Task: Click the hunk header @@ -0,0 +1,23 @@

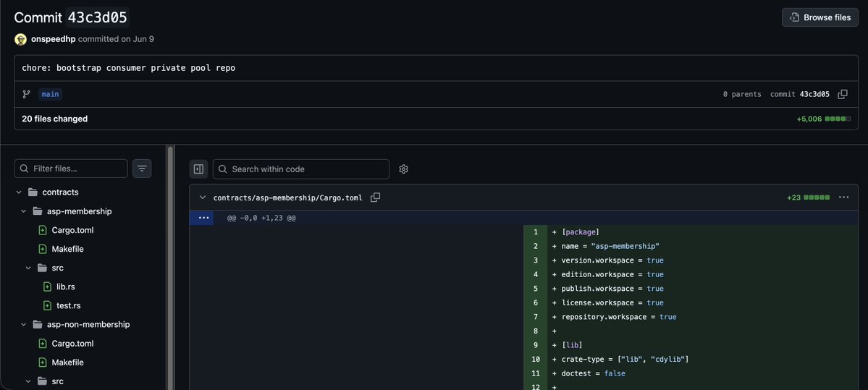Action: pos(261,218)
